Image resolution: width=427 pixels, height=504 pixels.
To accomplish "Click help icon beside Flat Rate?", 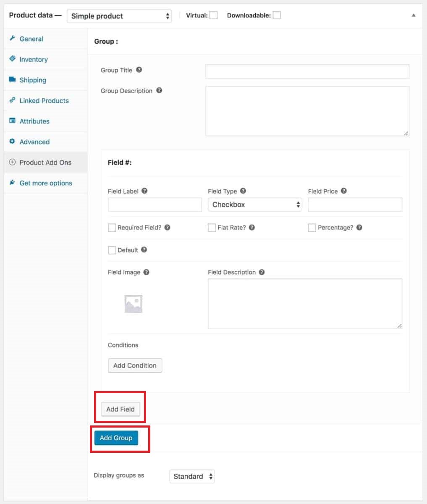I will [252, 227].
